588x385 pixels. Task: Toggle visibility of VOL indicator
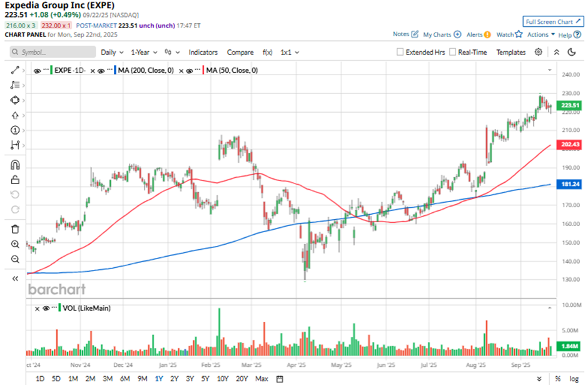[46, 309]
